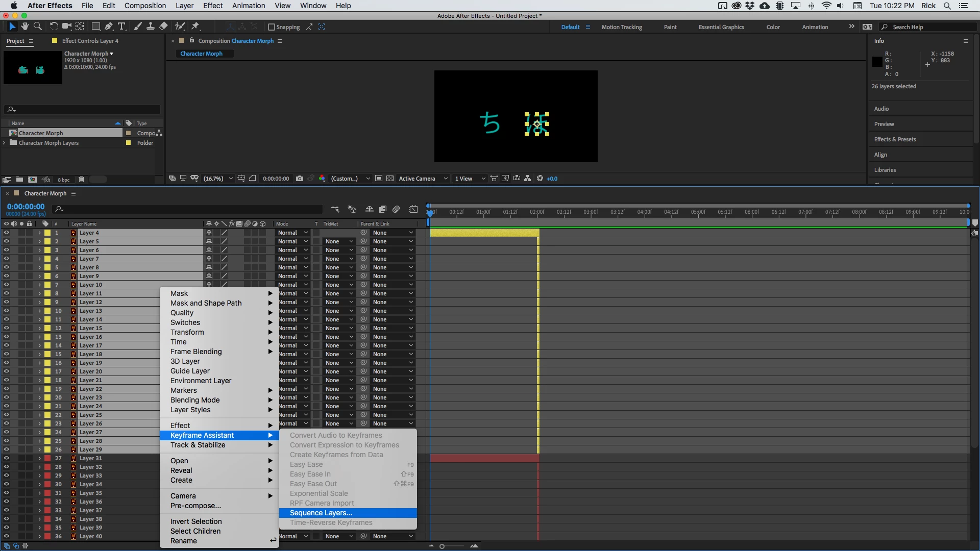
Task: Open the magnification 16.7% dropdown
Action: tap(218, 179)
